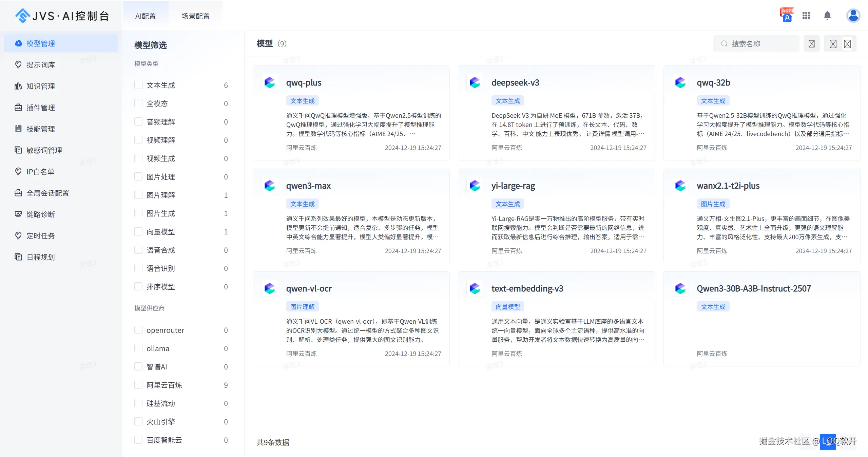Click the notification bell icon
868x457 pixels.
pyautogui.click(x=827, y=16)
